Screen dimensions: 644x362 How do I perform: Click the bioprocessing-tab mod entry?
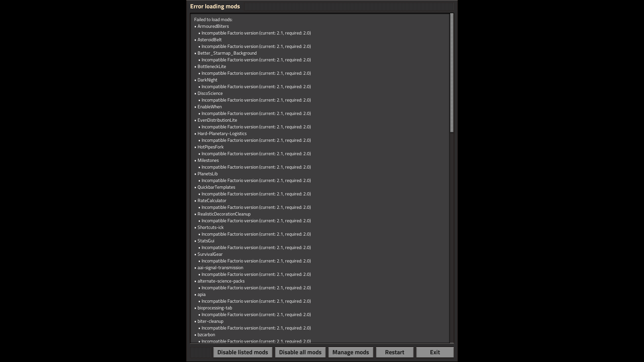pyautogui.click(x=215, y=308)
